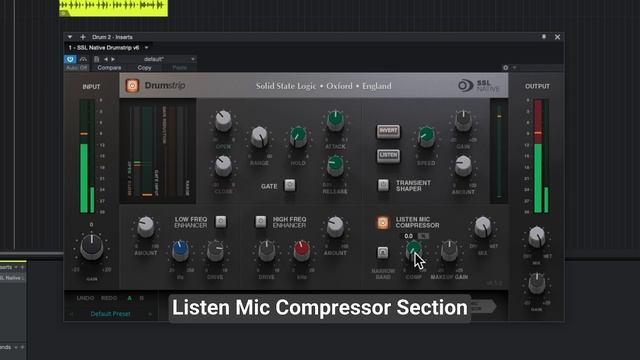Screen dimensions: 640x360
Task: Click the high freq enhancer DRIVE knob
Action: pos(267,251)
